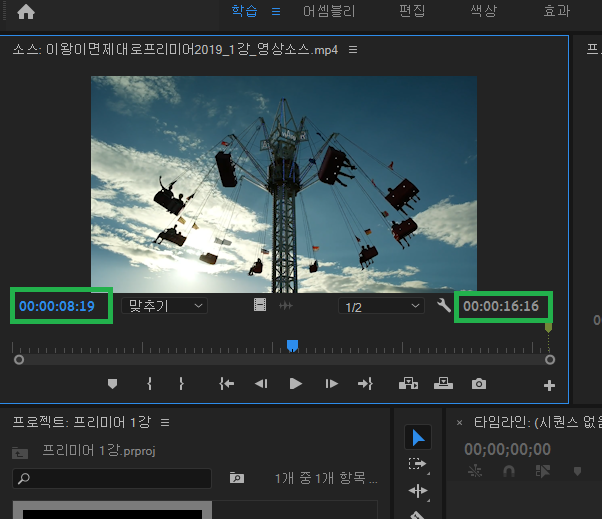Click the blue playhead on time ruler
Image resolution: width=602 pixels, height=519 pixels.
pyautogui.click(x=293, y=345)
